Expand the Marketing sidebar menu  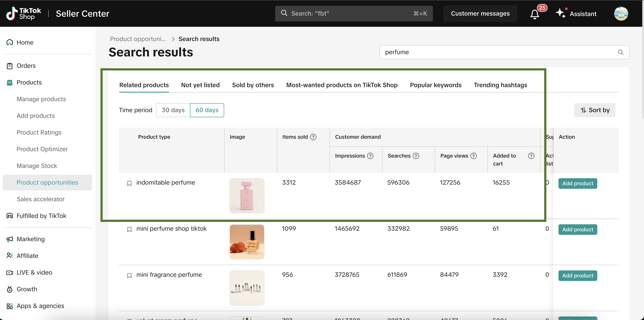coord(30,239)
